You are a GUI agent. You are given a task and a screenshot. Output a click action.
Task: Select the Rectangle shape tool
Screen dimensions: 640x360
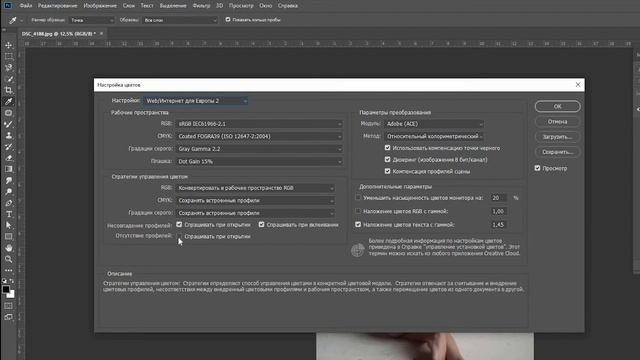point(9,236)
